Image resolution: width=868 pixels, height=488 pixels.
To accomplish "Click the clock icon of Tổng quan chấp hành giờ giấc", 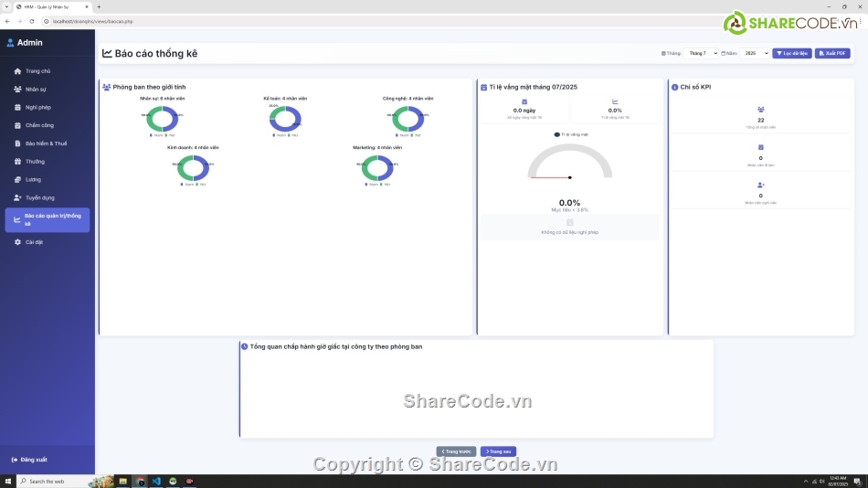I will [244, 346].
